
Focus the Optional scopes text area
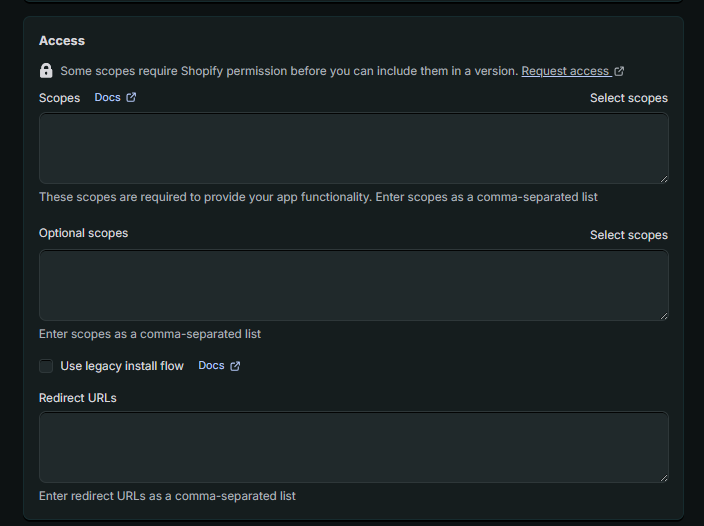[353, 285]
